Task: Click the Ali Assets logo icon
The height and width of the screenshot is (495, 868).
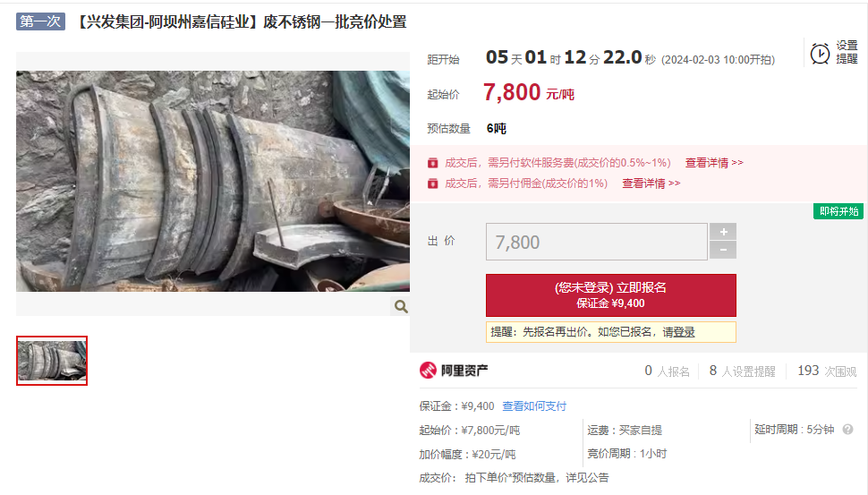Action: 428,370
